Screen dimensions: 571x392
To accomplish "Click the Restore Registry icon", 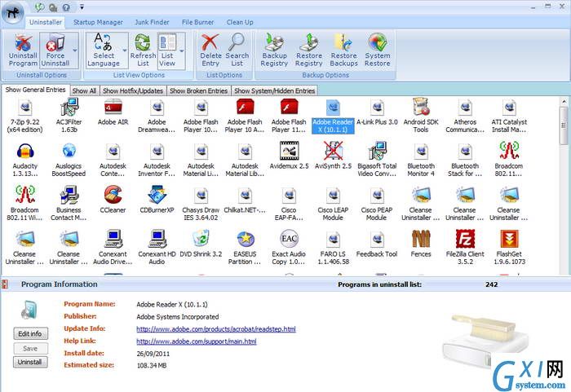I will tap(309, 51).
